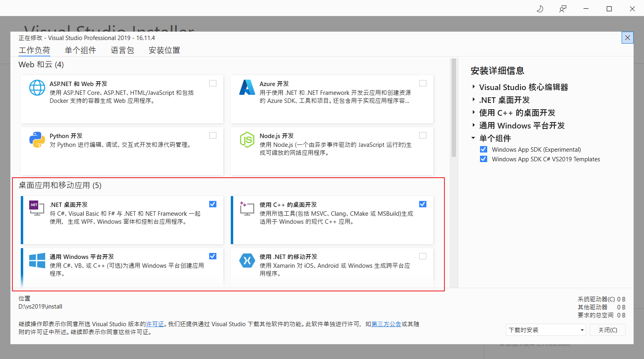Click the Web 和云 (4) section heading
Image resolution: width=644 pixels, height=359 pixels.
41,64
